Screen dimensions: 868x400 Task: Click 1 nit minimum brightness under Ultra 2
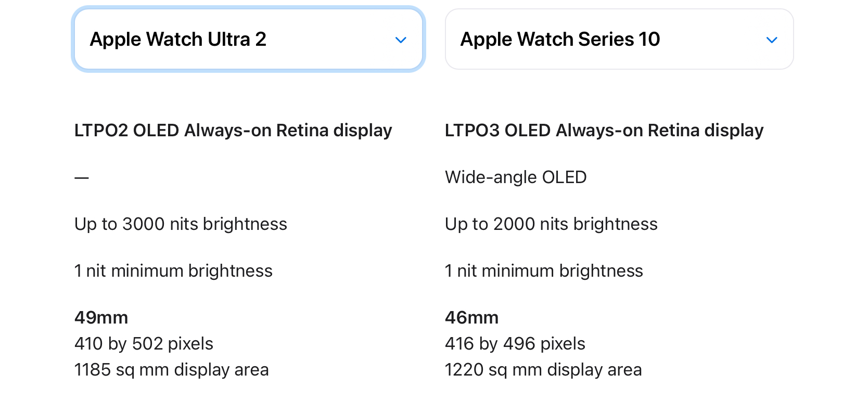(173, 271)
